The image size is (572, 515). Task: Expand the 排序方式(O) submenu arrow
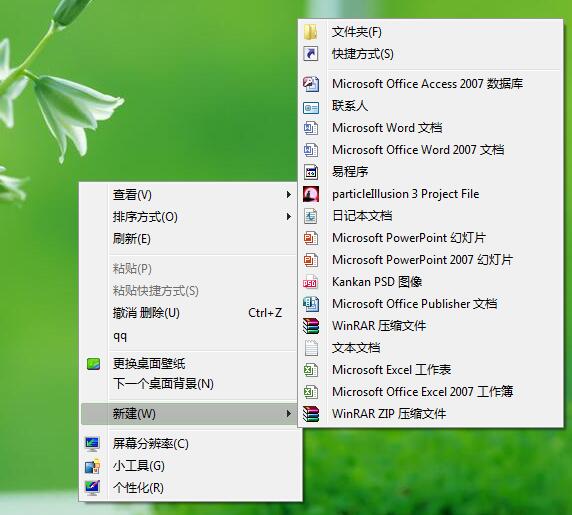pos(289,217)
